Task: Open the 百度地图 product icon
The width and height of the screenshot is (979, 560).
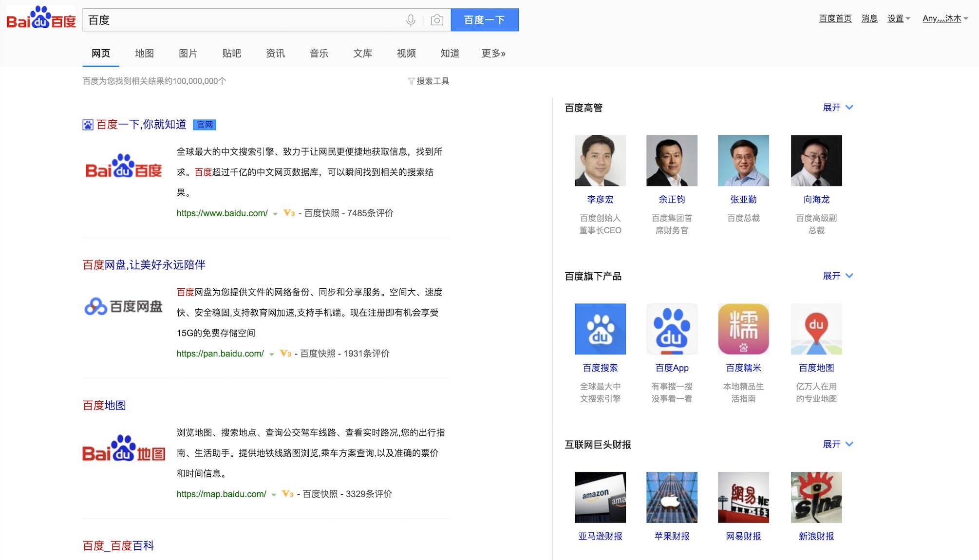Action: point(816,329)
